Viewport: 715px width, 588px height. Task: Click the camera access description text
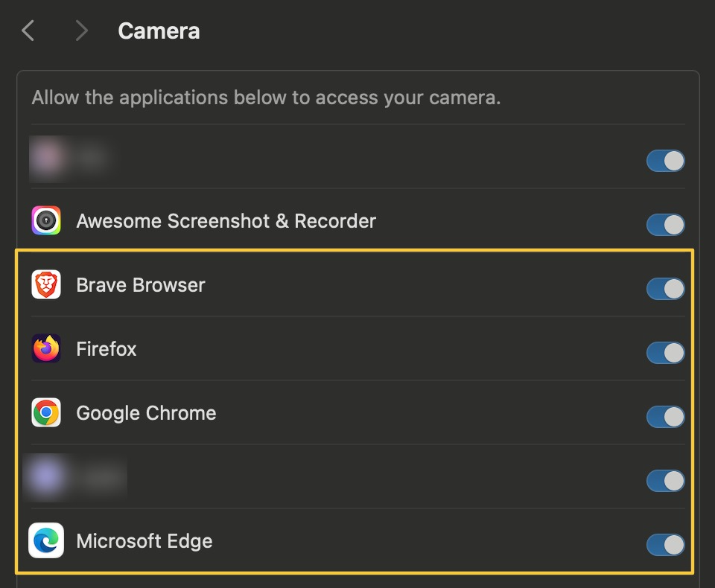tap(267, 98)
